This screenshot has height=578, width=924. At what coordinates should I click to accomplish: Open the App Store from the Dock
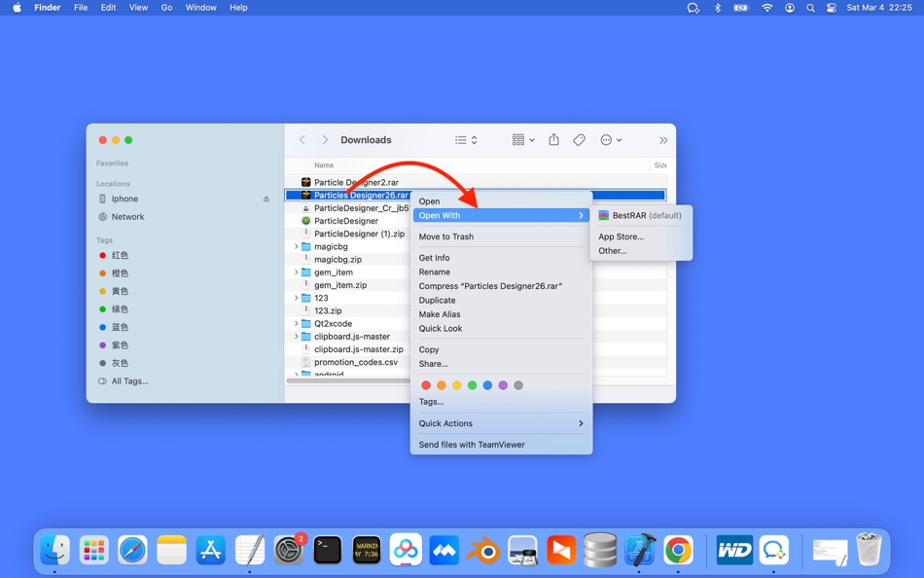210,550
